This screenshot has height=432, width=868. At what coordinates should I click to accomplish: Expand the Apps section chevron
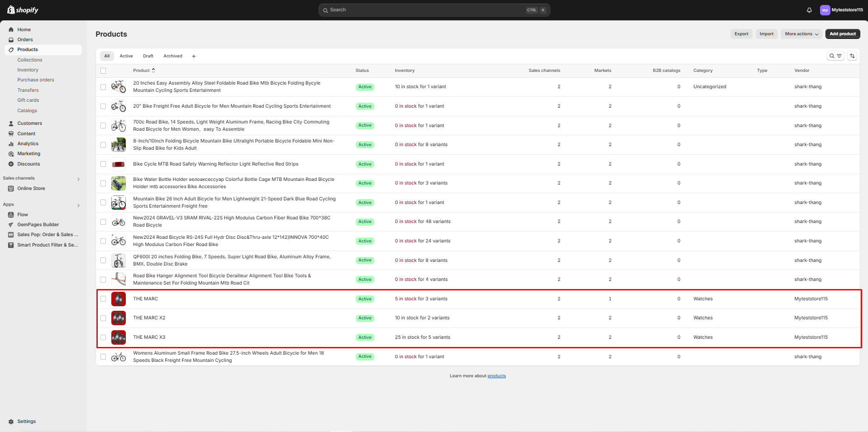tap(78, 205)
